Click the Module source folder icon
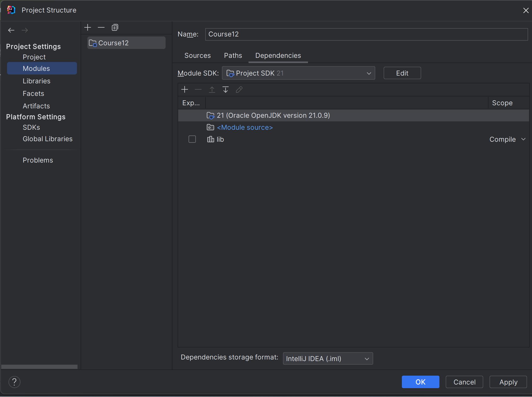Viewport: 532px width, 397px height. [210, 127]
